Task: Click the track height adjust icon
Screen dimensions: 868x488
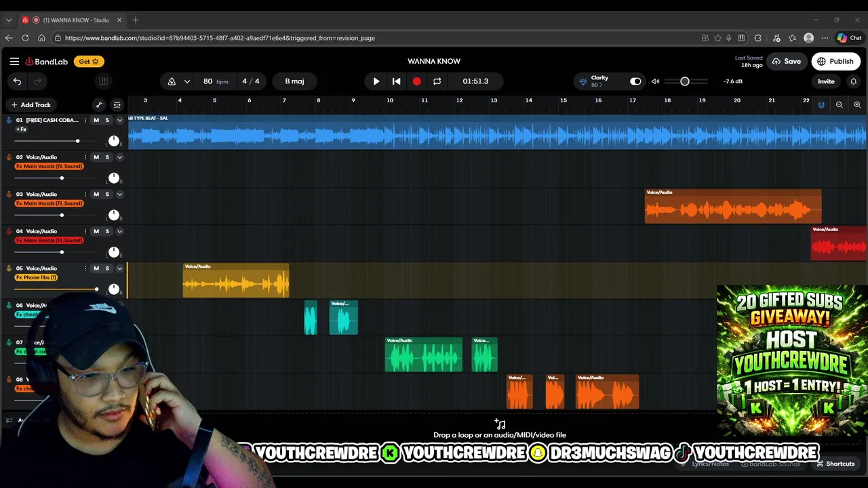Action: (117, 105)
